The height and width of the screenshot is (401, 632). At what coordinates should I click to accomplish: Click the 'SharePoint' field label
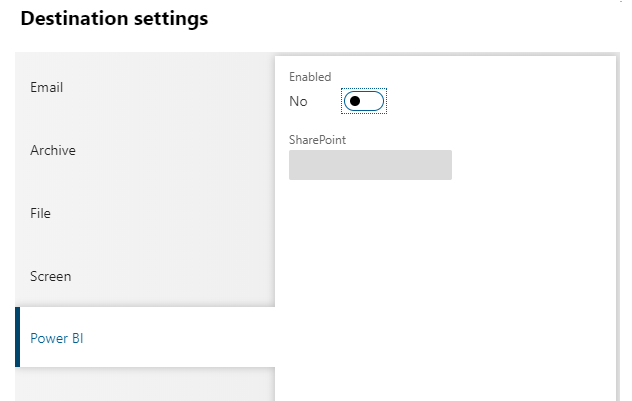317,140
